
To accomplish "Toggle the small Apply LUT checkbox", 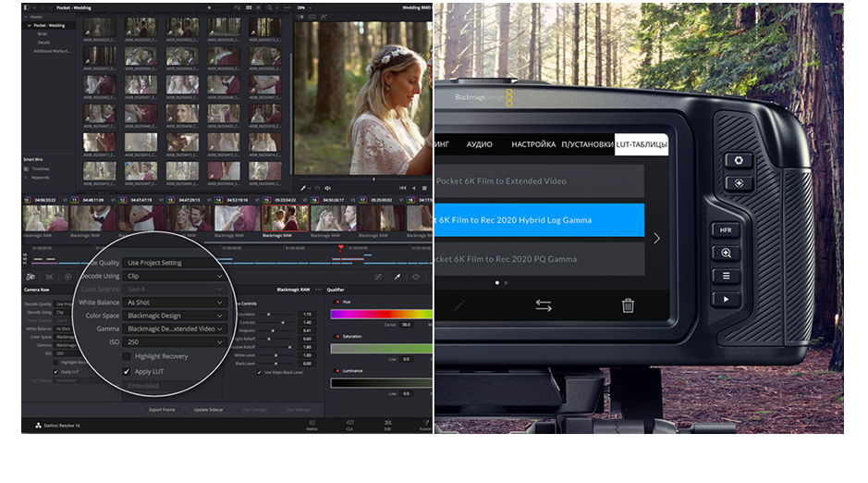I will click(55, 372).
